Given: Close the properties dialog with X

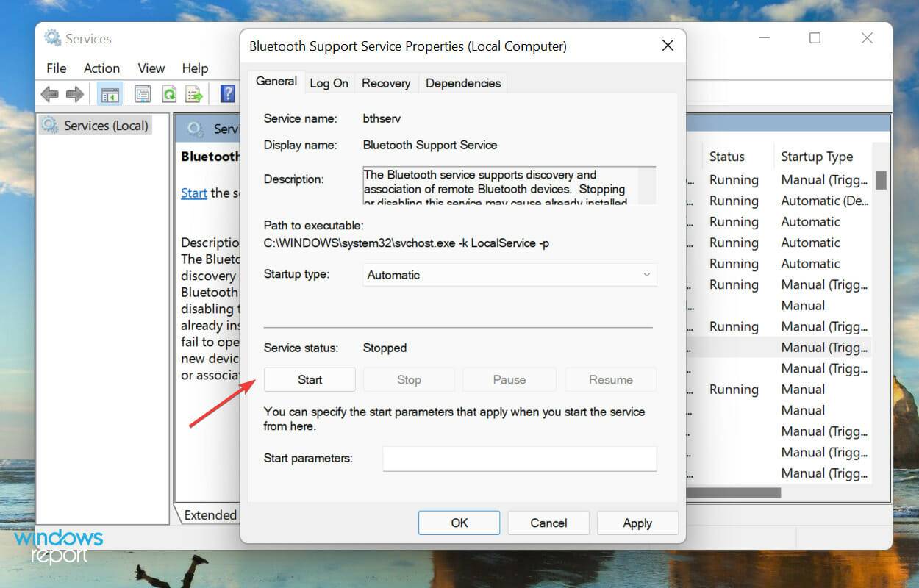Looking at the screenshot, I should (668, 46).
